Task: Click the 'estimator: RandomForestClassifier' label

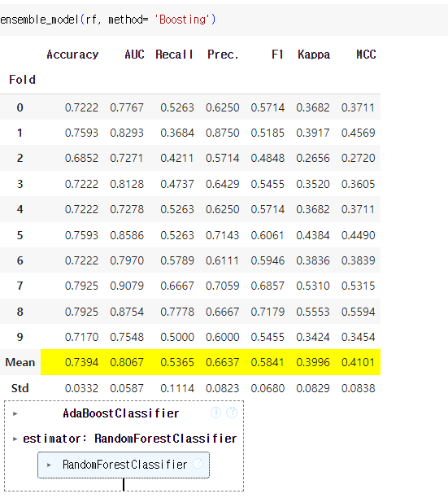Action: [x=130, y=439]
